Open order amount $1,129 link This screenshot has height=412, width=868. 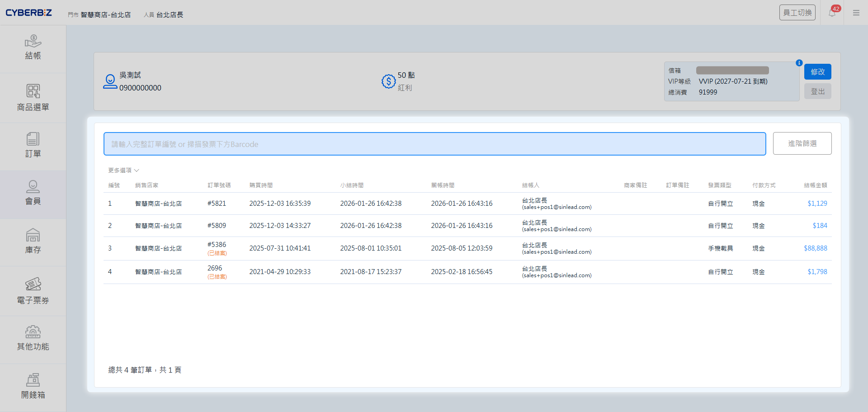coord(817,204)
